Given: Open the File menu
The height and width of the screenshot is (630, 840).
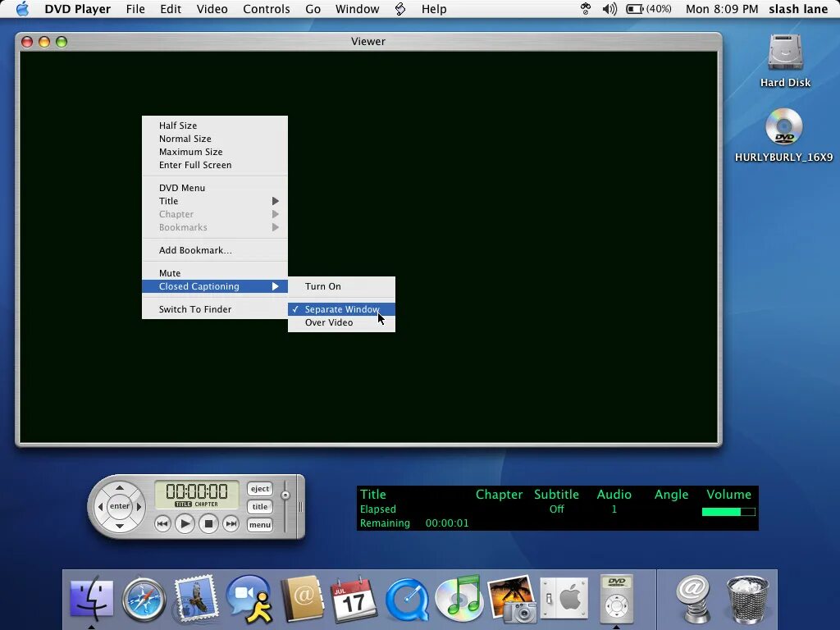Looking at the screenshot, I should point(135,9).
